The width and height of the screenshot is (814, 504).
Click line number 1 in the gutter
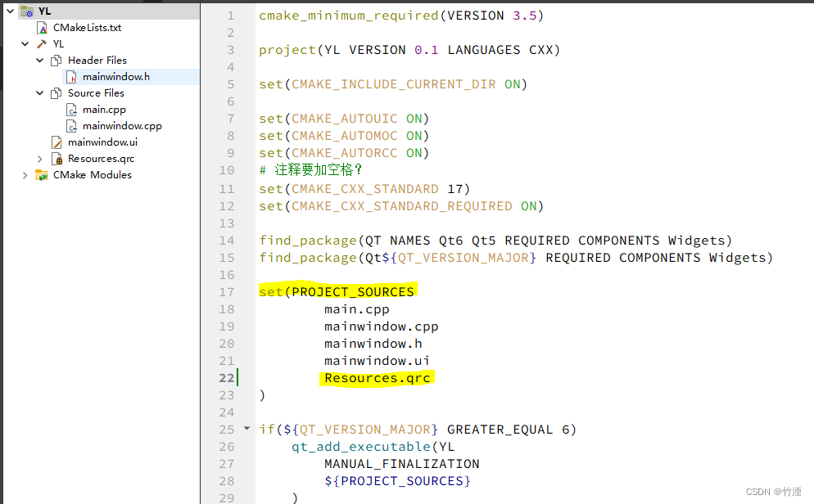click(230, 16)
